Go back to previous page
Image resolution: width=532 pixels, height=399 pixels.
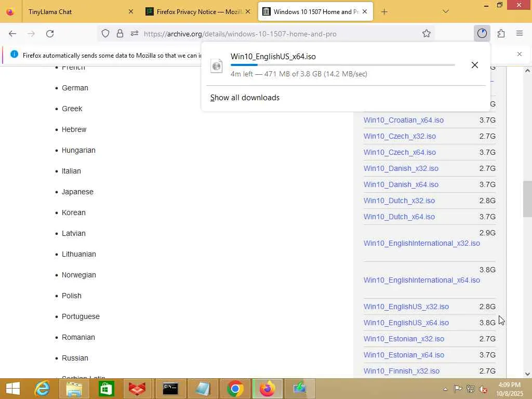pyautogui.click(x=12, y=34)
